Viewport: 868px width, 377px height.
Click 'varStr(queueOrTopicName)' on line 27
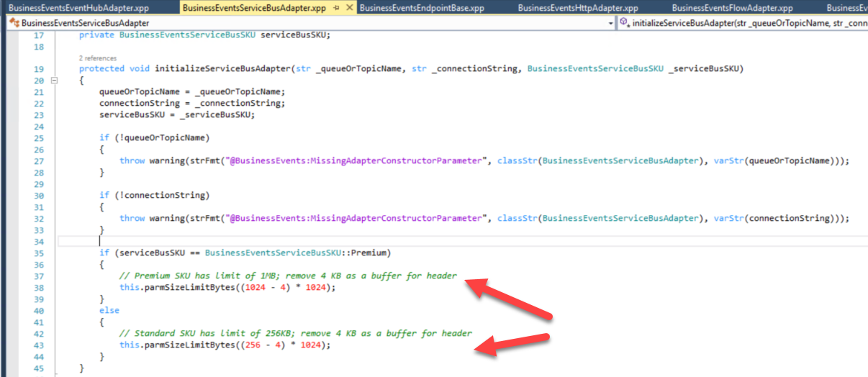pyautogui.click(x=776, y=161)
